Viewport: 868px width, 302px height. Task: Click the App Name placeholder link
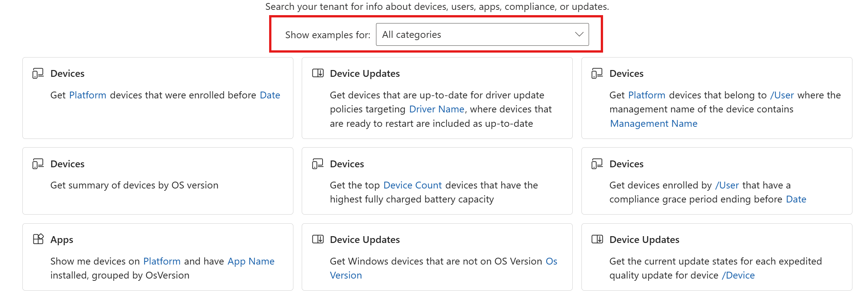251,261
